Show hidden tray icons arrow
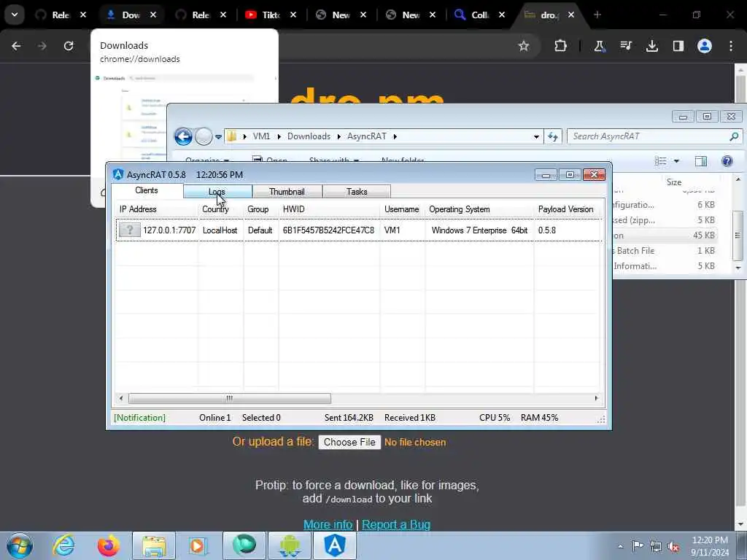 [620, 547]
